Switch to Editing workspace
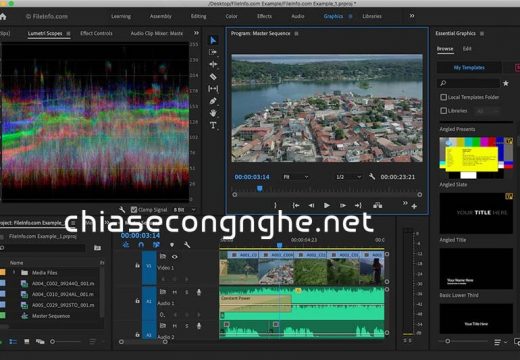The image size is (520, 360). pyautogui.click(x=198, y=16)
